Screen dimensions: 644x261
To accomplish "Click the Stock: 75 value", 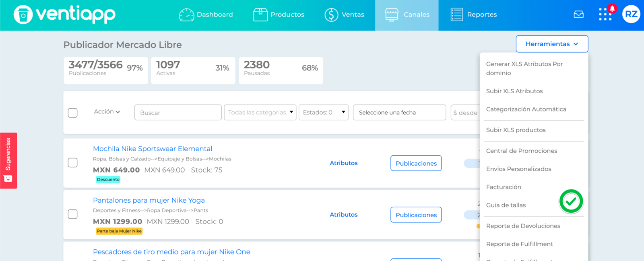I will [x=206, y=170].
